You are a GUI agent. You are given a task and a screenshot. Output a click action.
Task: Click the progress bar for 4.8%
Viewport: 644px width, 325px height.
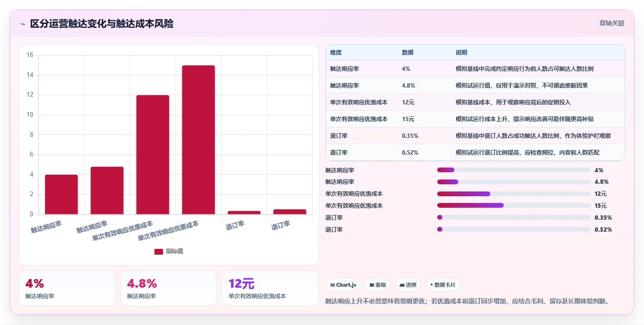[x=514, y=182]
